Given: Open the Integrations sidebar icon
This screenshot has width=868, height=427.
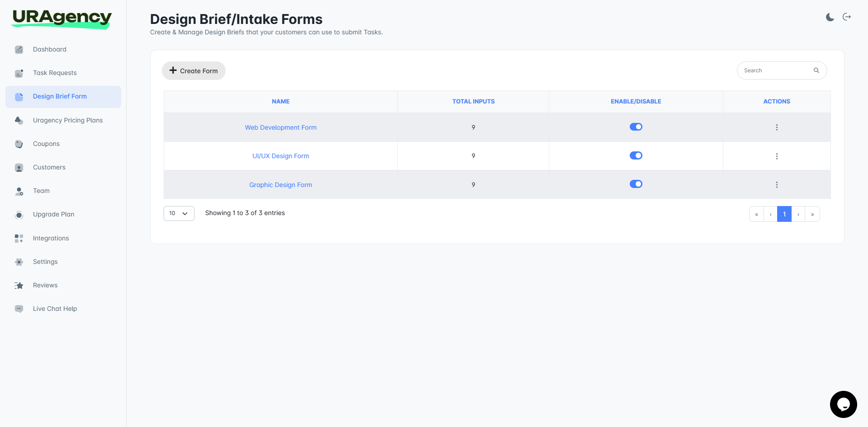Looking at the screenshot, I should tap(19, 238).
